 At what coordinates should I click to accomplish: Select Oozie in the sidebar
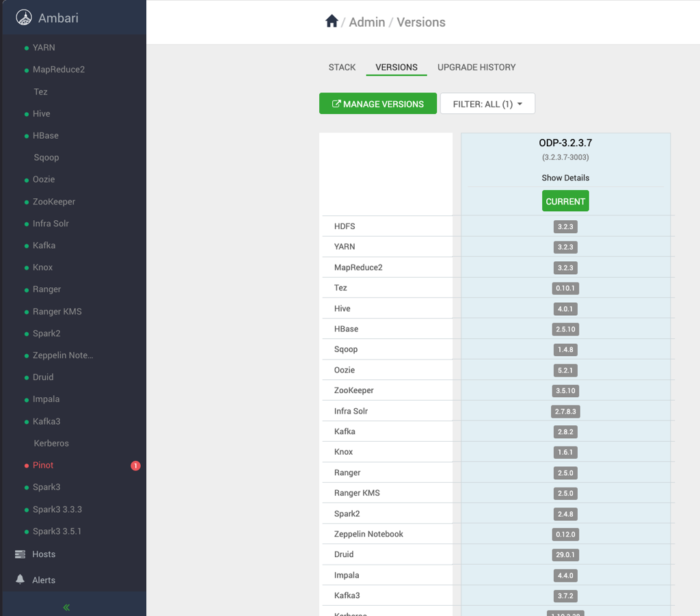point(44,179)
